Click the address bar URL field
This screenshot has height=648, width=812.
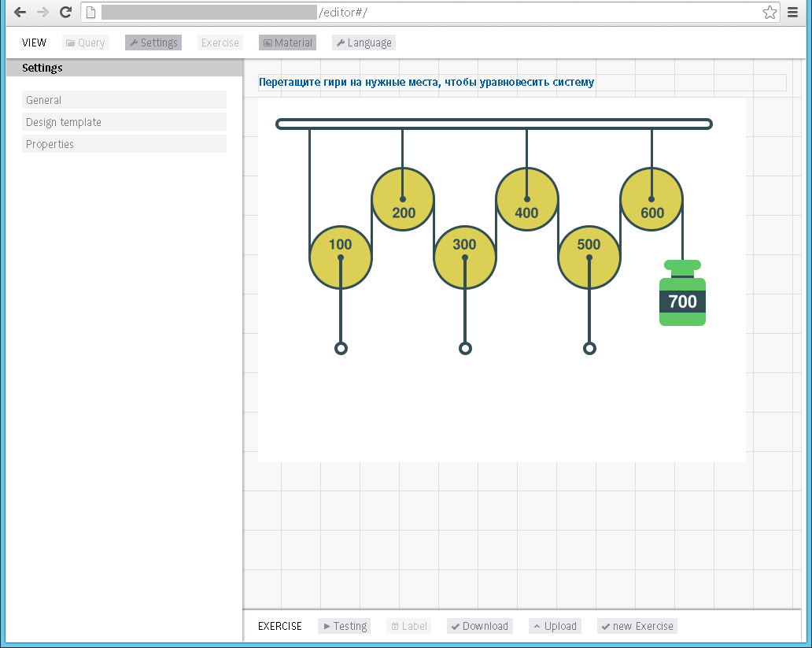point(430,12)
